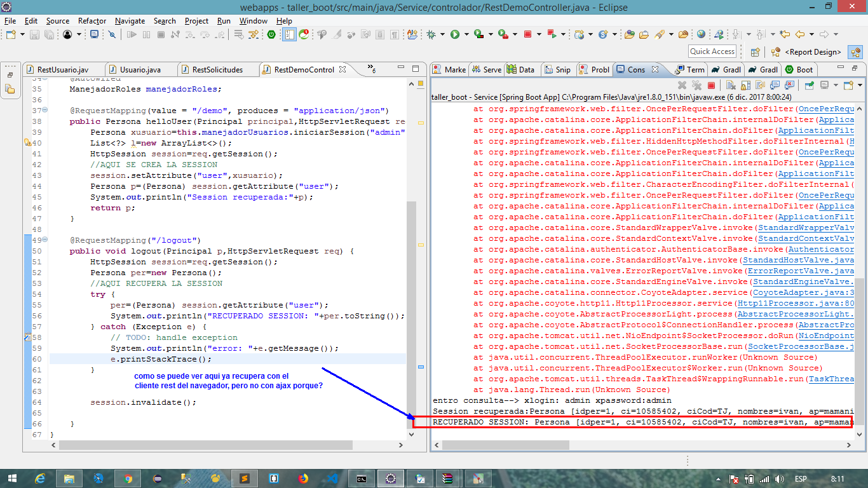Click the Quick Access search field
This screenshot has width=868, height=488.
click(712, 51)
